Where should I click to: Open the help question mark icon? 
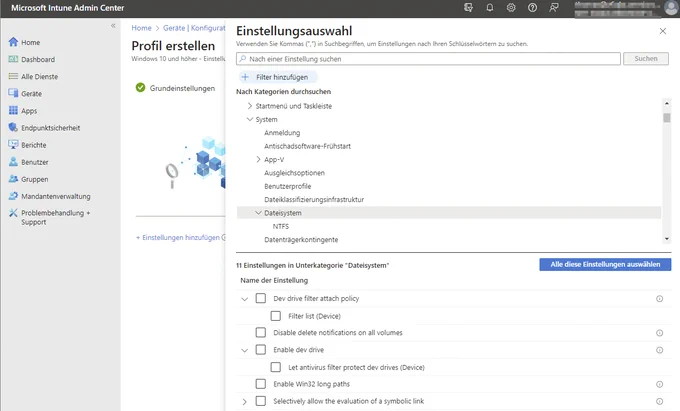pos(532,7)
